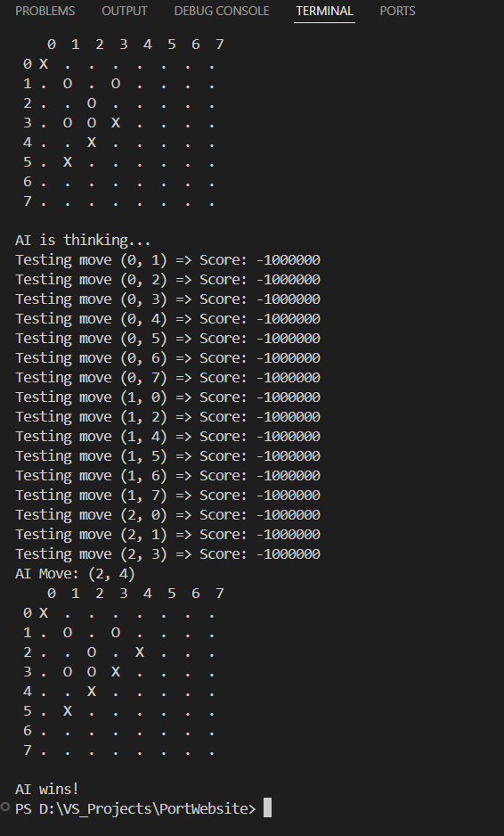
Task: Click the command decoration circle beside the prompt
Action: [5, 807]
